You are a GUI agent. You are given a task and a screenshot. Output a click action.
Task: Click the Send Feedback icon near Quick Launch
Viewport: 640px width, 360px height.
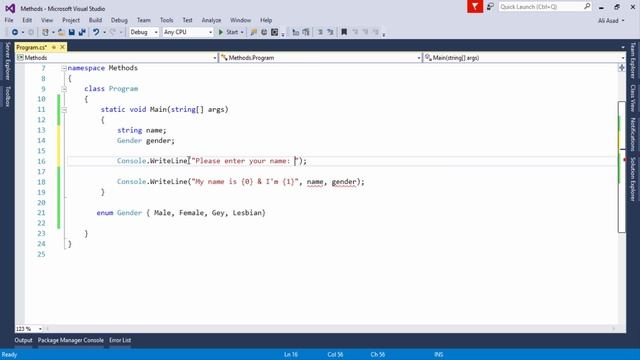(x=490, y=7)
